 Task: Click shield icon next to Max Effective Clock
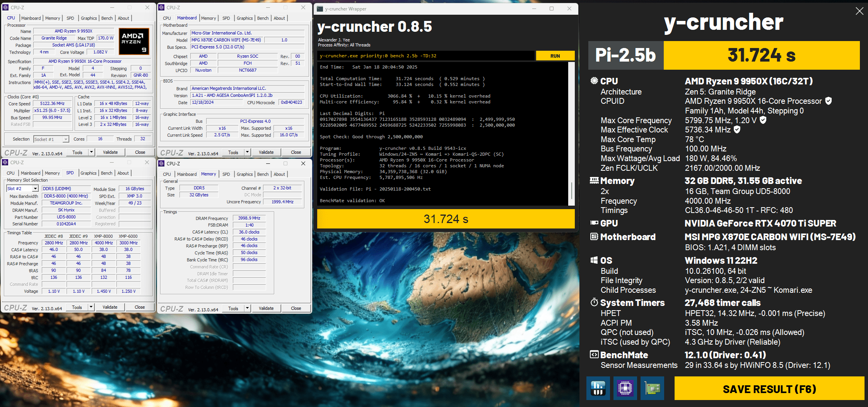737,130
